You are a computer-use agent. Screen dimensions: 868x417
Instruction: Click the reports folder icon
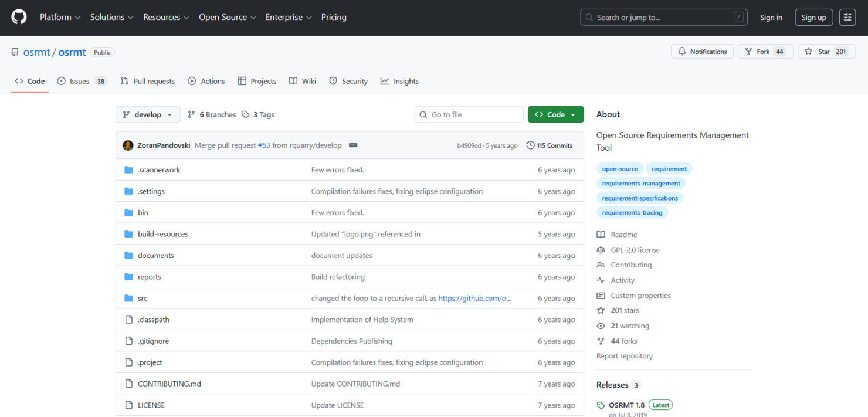[129, 277]
